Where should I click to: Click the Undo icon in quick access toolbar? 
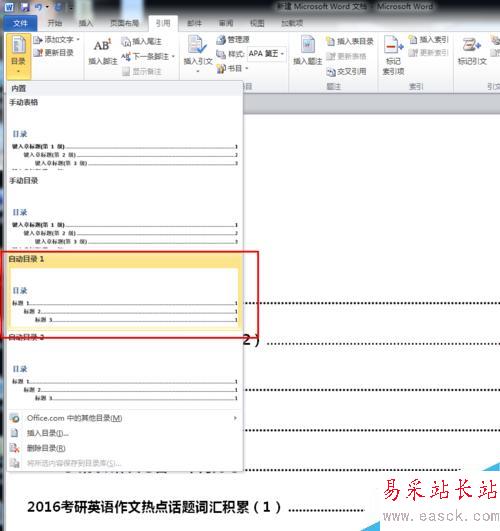click(x=38, y=7)
